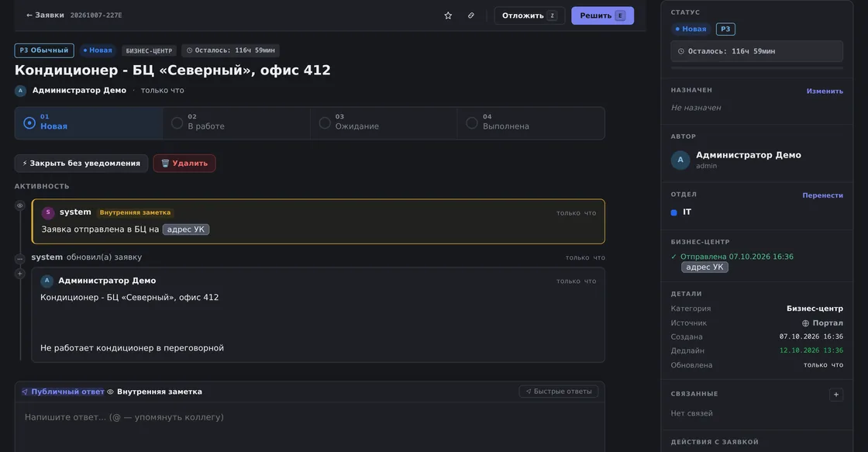Copy ticket link with chain icon

[471, 16]
